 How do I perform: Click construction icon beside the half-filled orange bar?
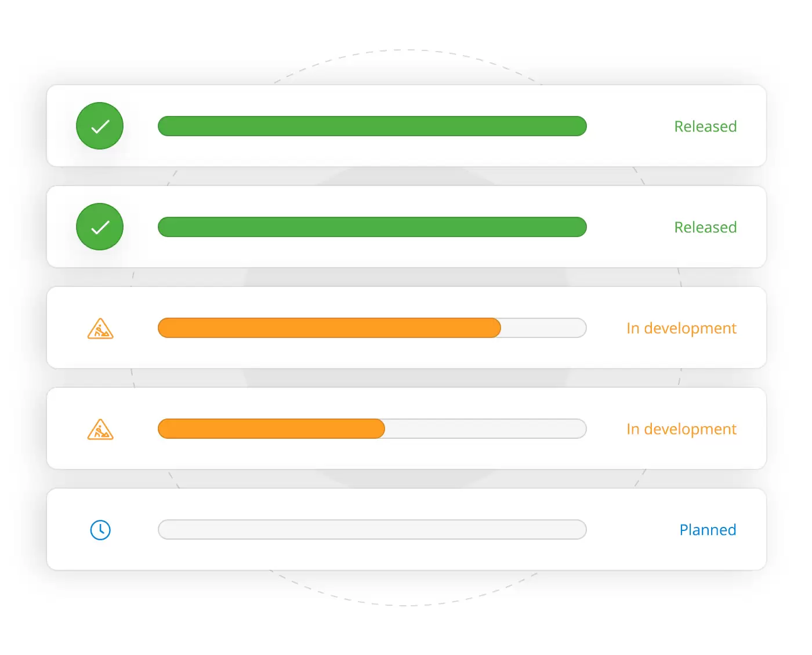100,429
